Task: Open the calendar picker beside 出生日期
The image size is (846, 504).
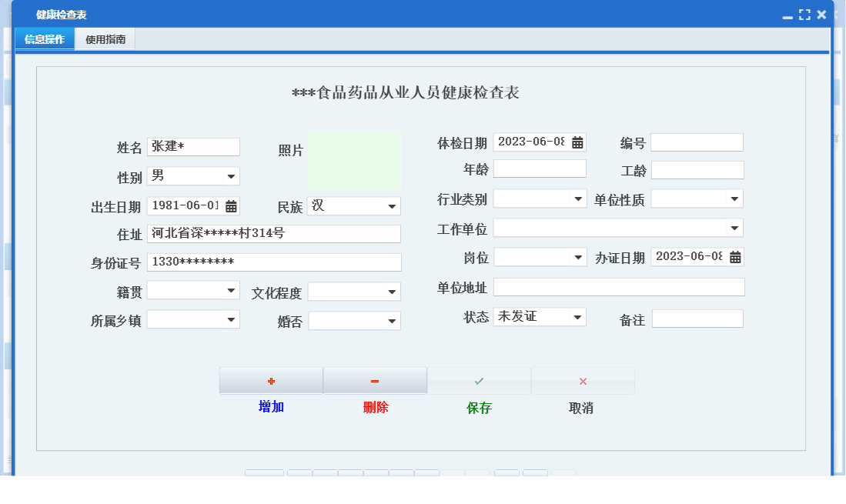Action: (232, 206)
